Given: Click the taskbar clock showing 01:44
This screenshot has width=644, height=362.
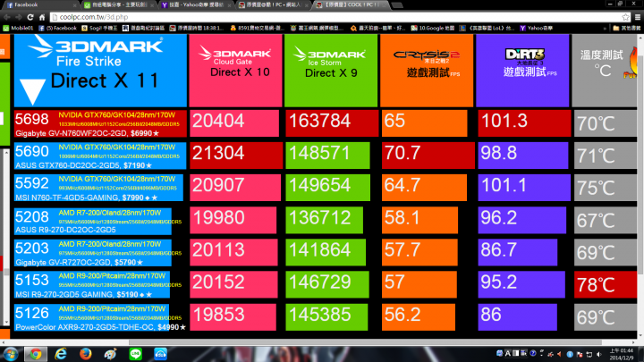Looking at the screenshot, I should (x=622, y=354).
